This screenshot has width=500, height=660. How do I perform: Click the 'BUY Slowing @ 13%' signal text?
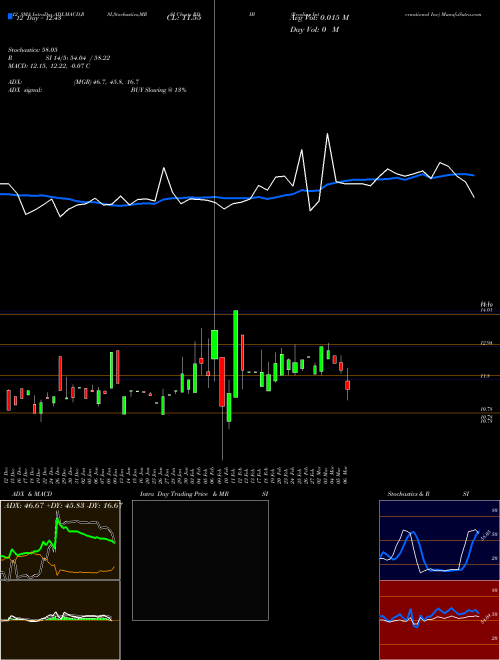coord(158,90)
